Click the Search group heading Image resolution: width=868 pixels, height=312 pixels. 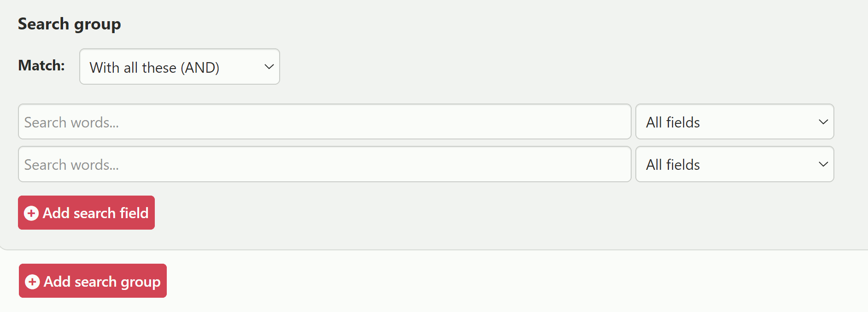[x=69, y=24]
